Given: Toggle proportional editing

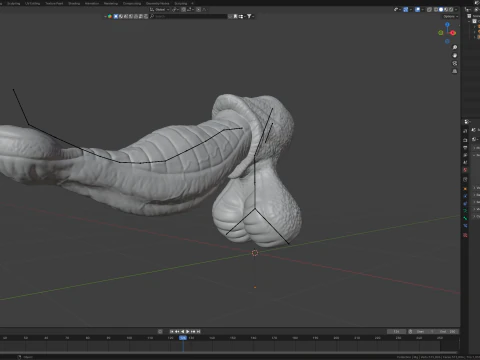Looking at the screenshot, I should [198, 10].
